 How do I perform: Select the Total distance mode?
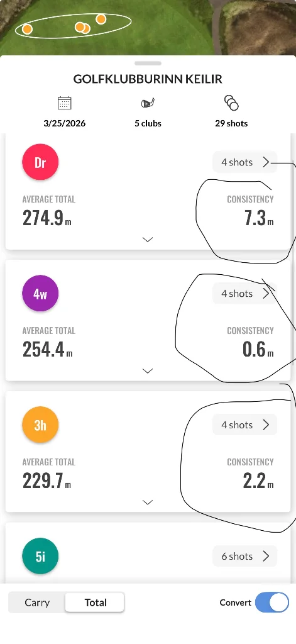point(96,602)
